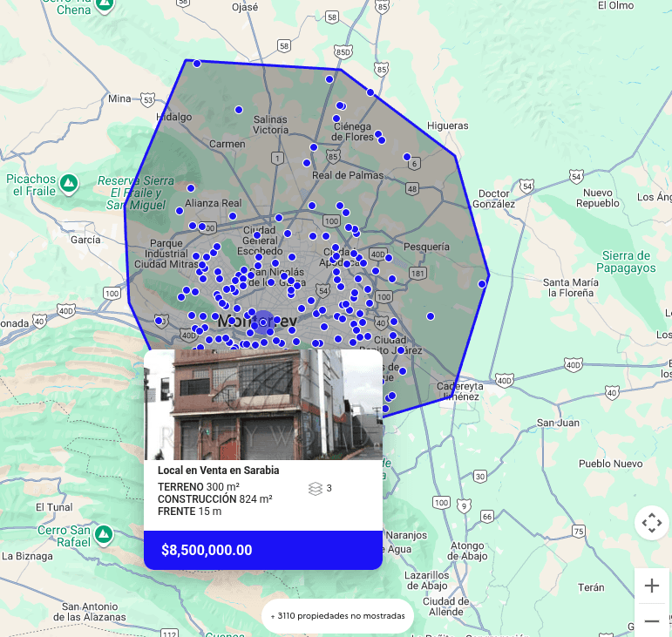
Task: Select the highlighted marker over Monterrey
Action: coord(263,322)
